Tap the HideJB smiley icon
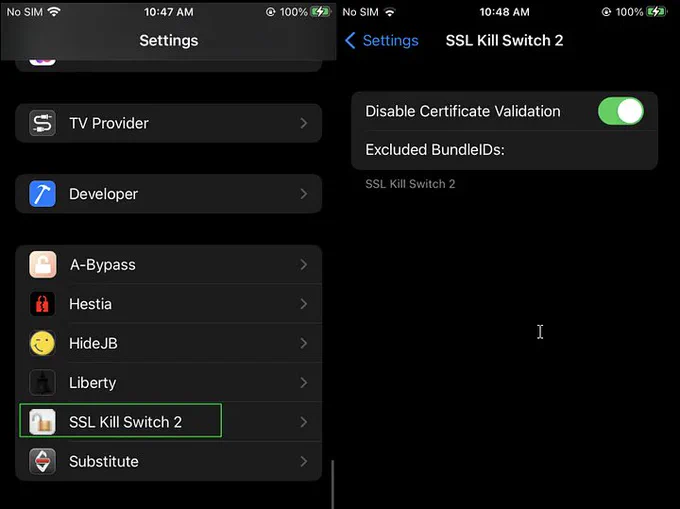 (42, 343)
